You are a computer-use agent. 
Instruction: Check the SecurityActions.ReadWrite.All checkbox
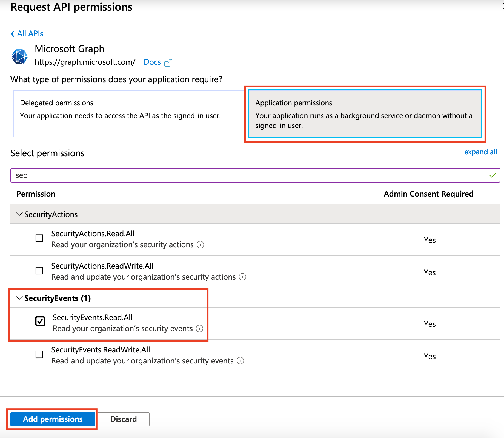(x=39, y=271)
